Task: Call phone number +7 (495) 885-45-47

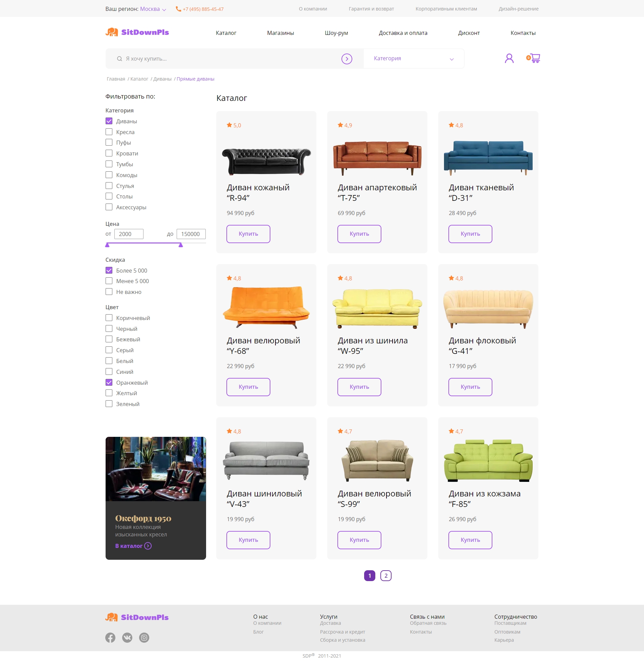Action: coord(203,9)
